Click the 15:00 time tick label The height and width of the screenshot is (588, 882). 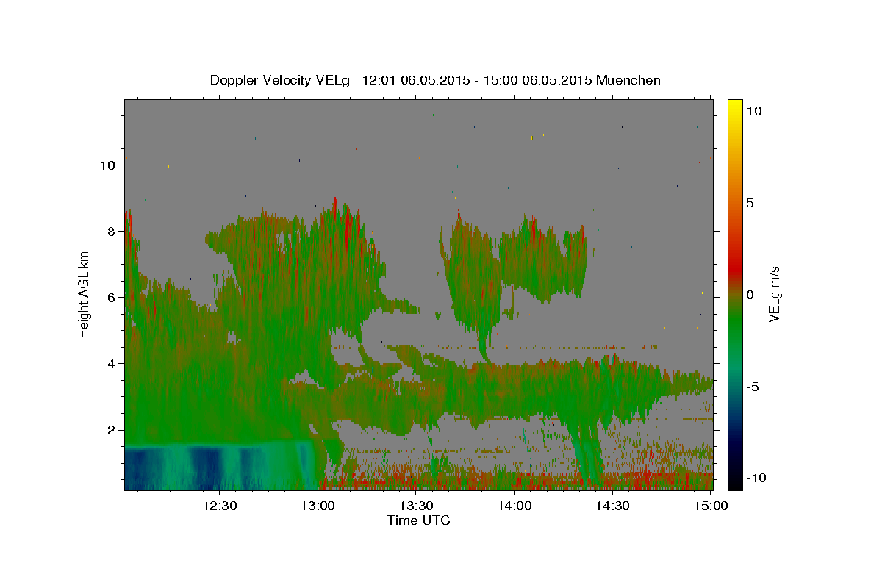click(710, 506)
